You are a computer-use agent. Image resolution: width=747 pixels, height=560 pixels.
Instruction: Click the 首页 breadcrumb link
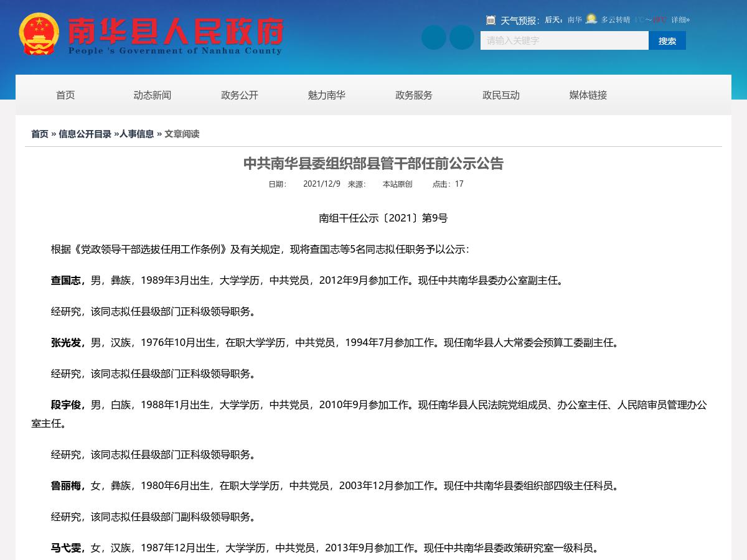click(40, 134)
